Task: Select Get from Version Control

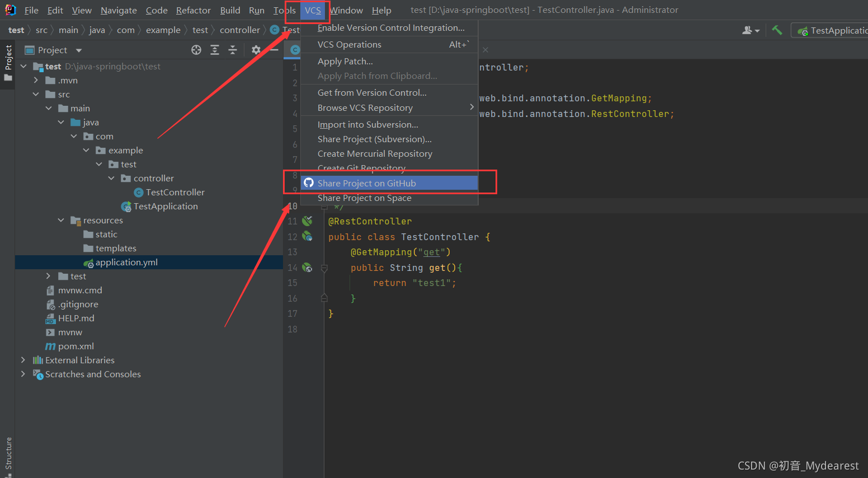Action: pyautogui.click(x=389, y=93)
